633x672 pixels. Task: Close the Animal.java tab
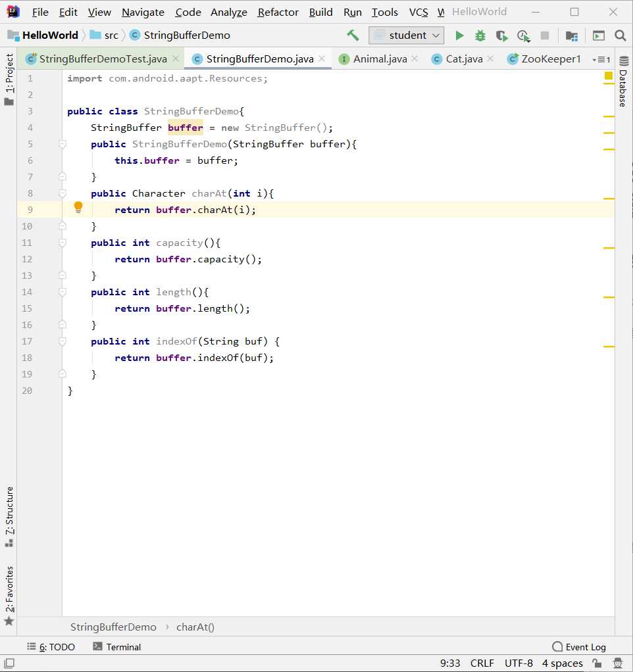[x=415, y=59]
